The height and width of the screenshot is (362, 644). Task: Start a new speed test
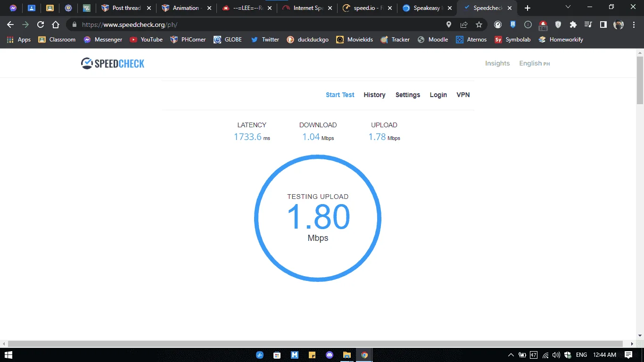pos(340,95)
